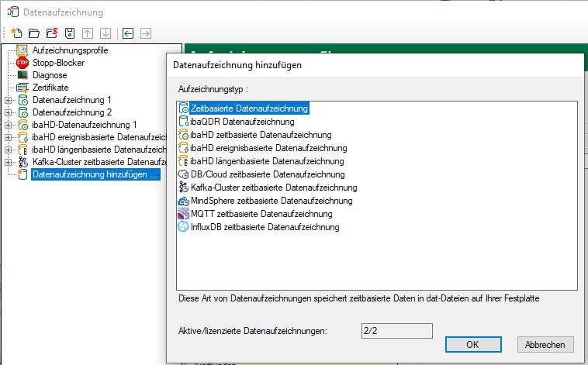Click the Datenaufzeichnung 2 tree icon
This screenshot has height=365, width=588.
[22, 112]
